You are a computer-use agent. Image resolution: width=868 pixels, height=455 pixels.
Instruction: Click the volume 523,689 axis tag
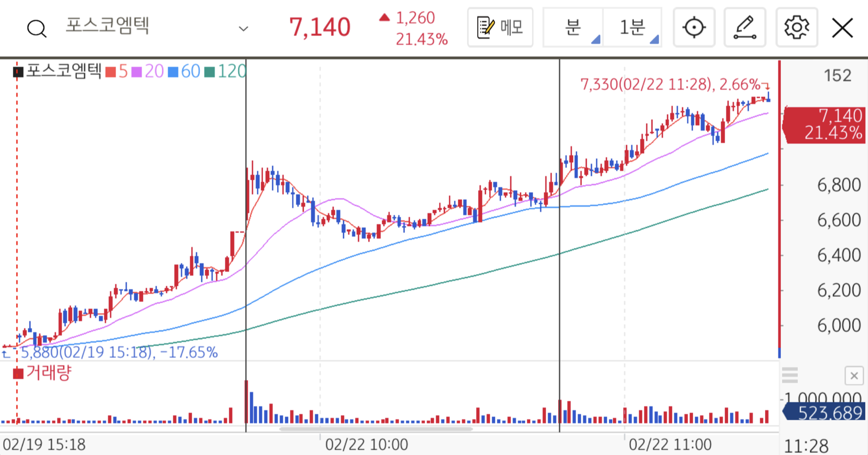click(824, 412)
